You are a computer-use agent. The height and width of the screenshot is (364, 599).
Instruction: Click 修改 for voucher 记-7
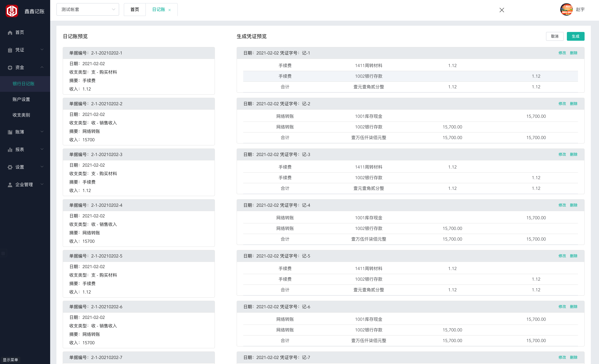pyautogui.click(x=562, y=358)
